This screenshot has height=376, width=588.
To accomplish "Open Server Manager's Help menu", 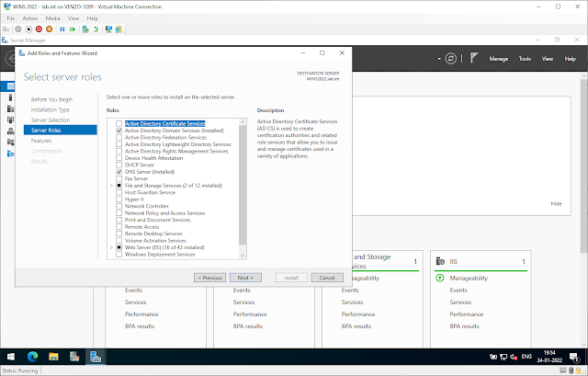I will pyautogui.click(x=570, y=59).
